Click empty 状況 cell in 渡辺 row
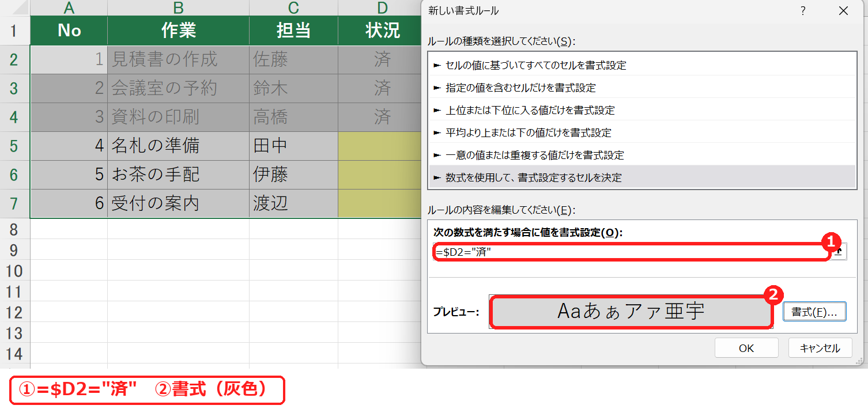868x409 pixels. pos(380,203)
